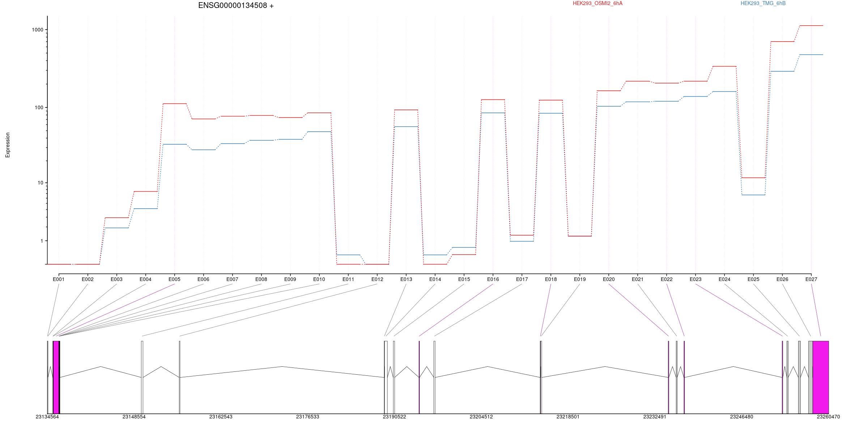
Task: Click the E012 exon label
Action: pos(377,279)
